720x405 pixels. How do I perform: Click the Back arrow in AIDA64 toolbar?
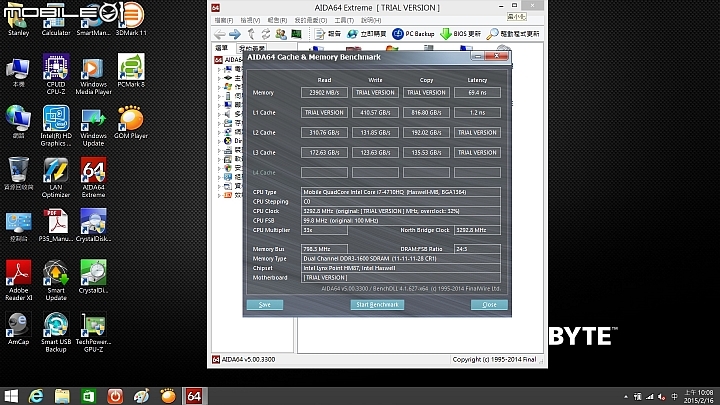(x=220, y=34)
